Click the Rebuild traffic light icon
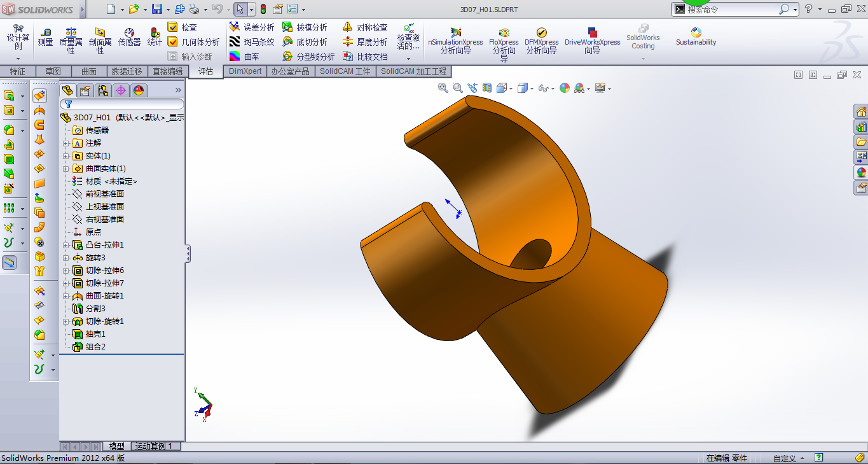 263,9
